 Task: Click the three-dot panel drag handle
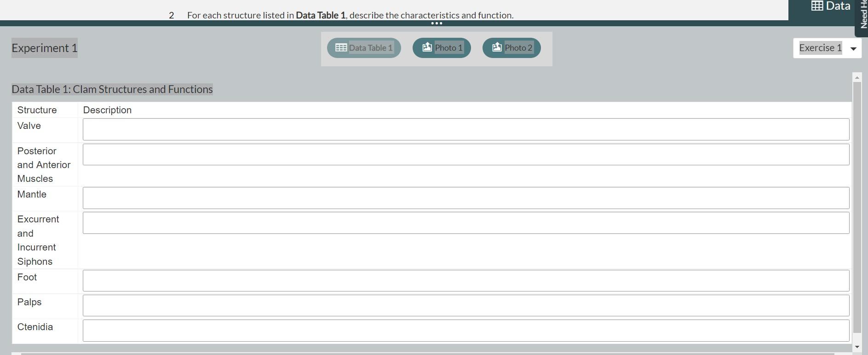pyautogui.click(x=437, y=23)
